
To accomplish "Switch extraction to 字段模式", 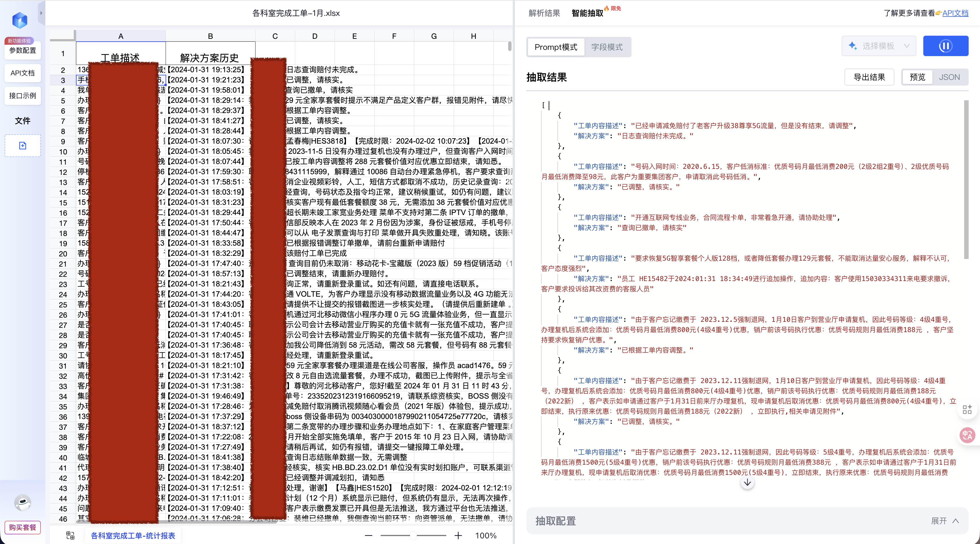I will pos(607,47).
